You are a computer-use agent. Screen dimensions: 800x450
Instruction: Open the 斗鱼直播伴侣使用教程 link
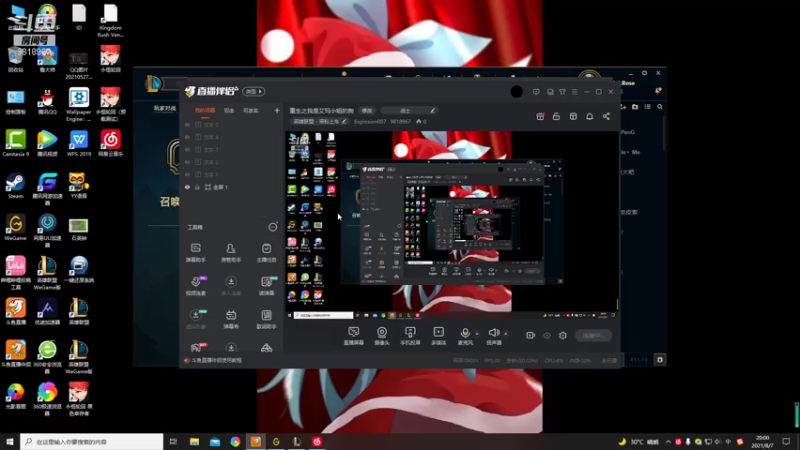216,360
